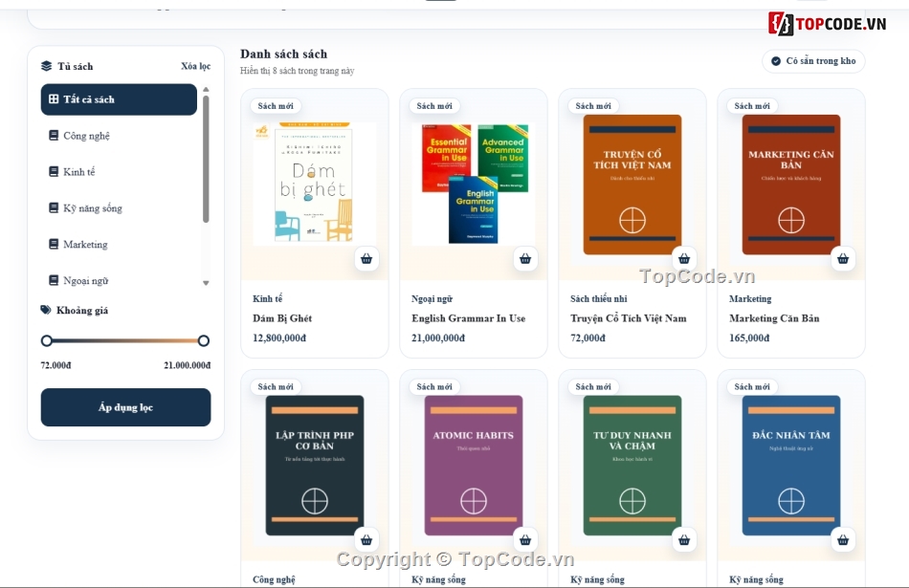
Task: Click the Xóa lọc link
Action: click(x=195, y=66)
